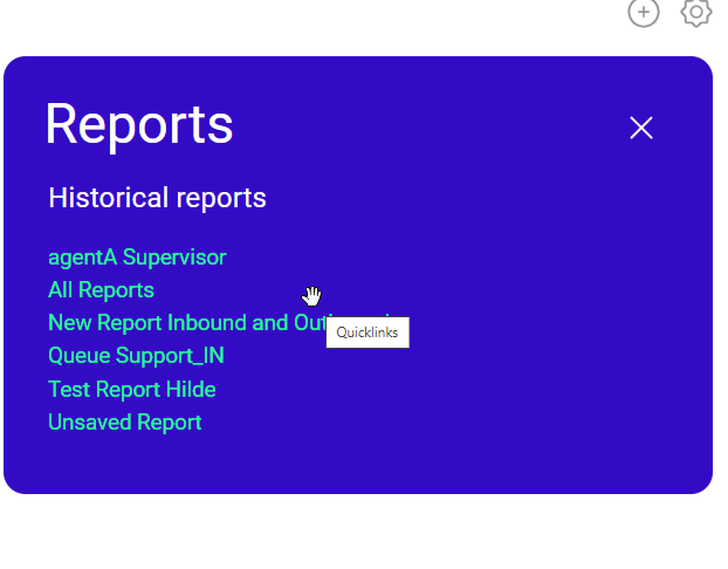Click the word Unsaved in last report link
Screen dimensions: 728x569
[x=90, y=422]
